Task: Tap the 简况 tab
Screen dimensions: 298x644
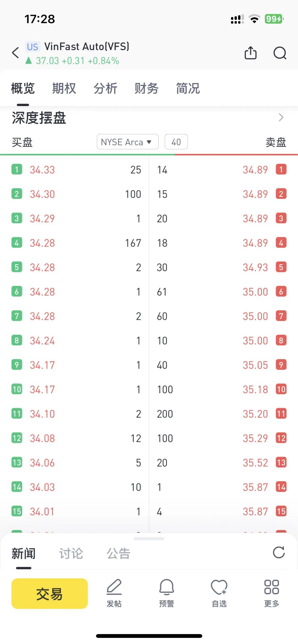Action: click(x=188, y=88)
